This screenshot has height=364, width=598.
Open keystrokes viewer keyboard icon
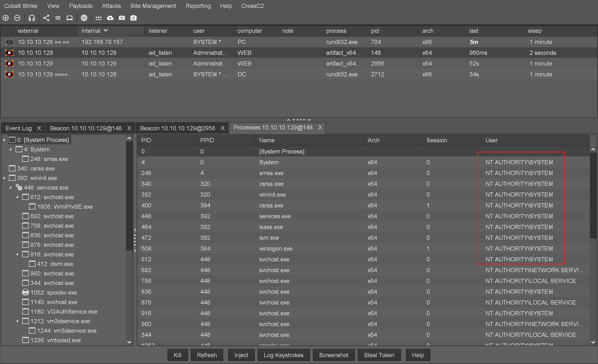(x=122, y=18)
